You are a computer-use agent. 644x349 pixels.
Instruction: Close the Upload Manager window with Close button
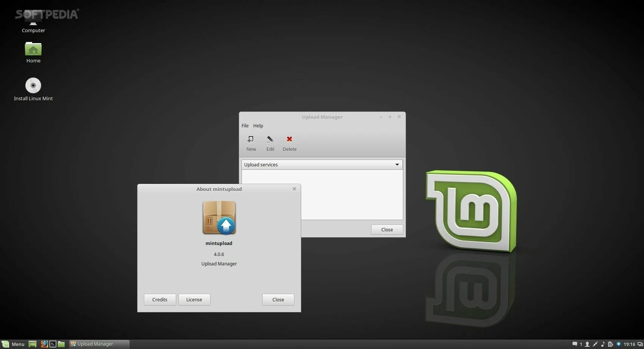click(387, 230)
